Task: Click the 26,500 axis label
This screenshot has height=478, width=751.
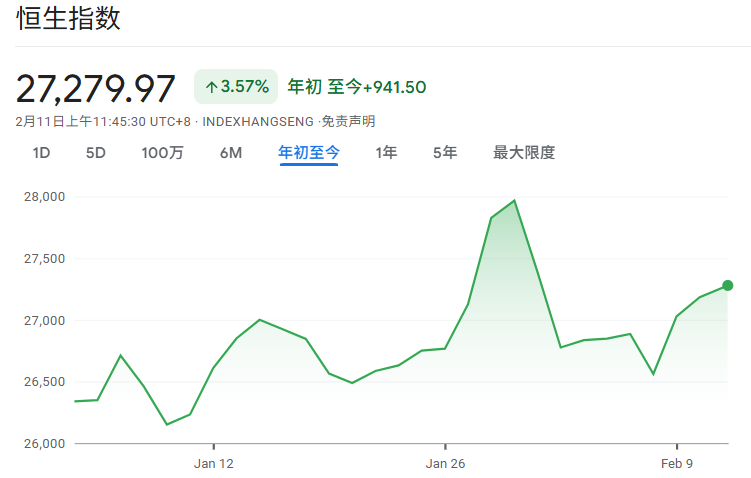Action: pyautogui.click(x=45, y=382)
